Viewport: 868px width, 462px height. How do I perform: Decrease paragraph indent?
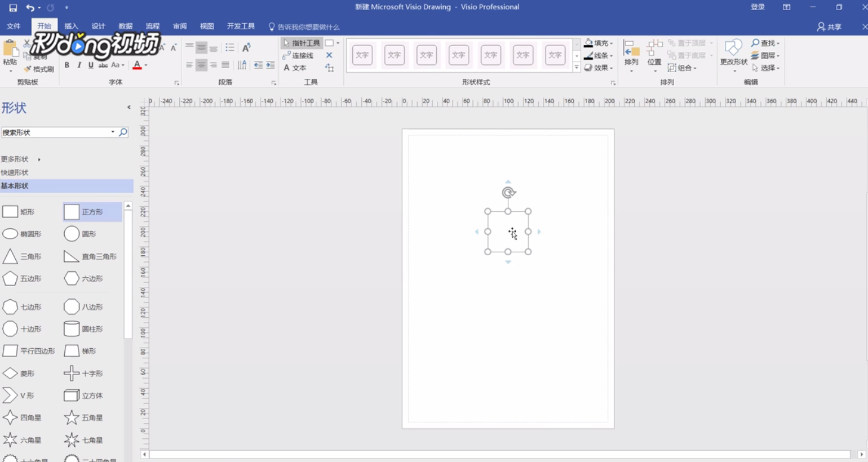pyautogui.click(x=258, y=65)
